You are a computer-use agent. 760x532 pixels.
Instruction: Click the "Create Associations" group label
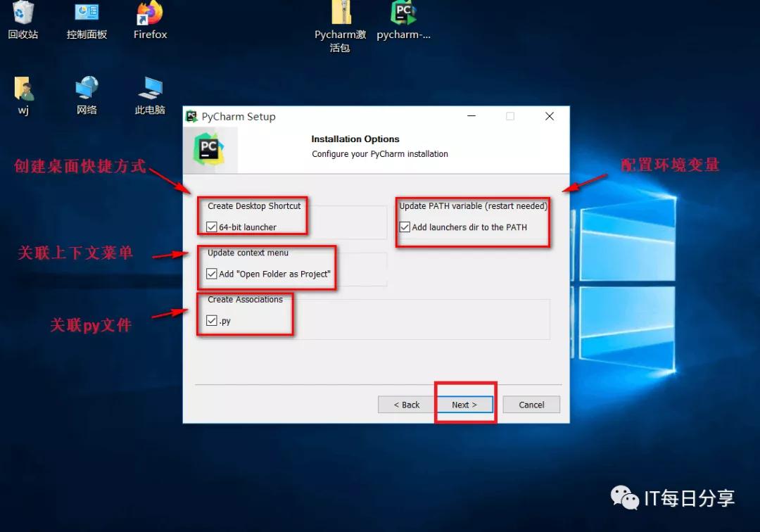pos(246,300)
